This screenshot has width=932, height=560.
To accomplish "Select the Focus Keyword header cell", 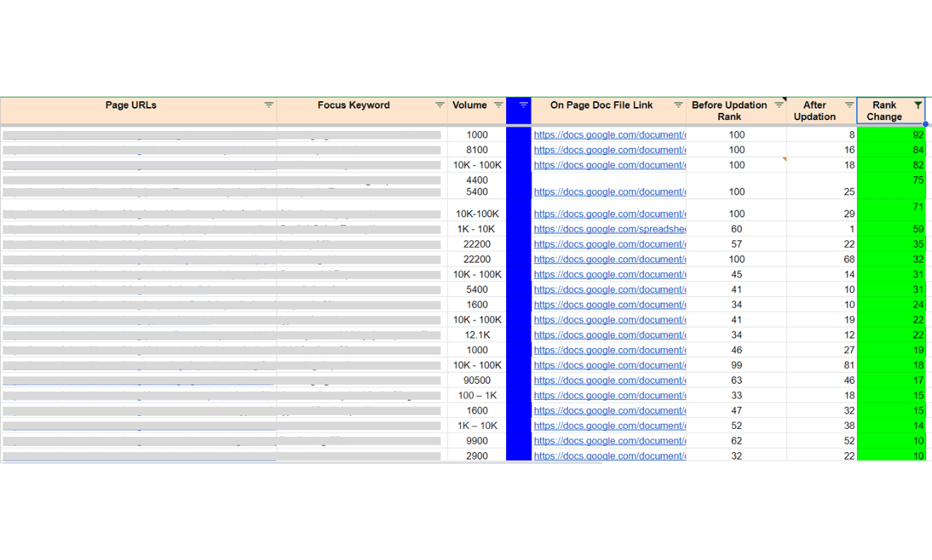I will [362, 111].
